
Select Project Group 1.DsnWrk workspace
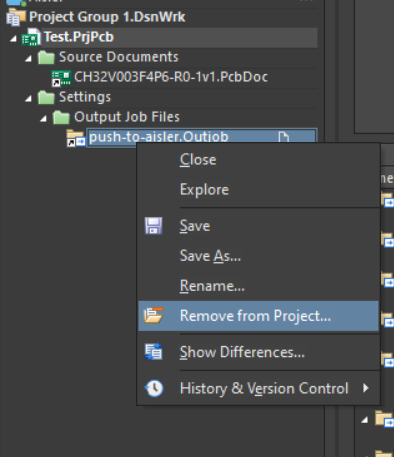107,17
